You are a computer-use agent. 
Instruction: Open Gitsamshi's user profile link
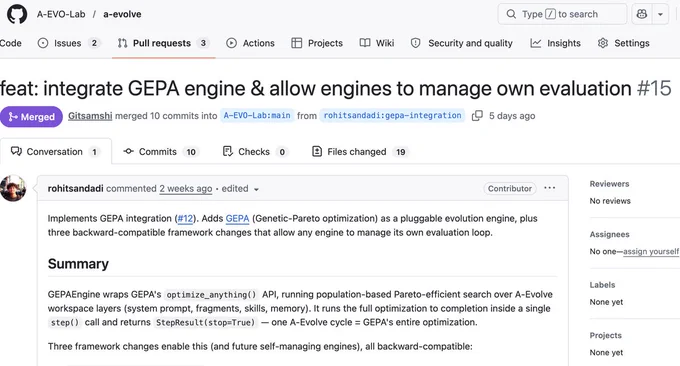point(90,116)
